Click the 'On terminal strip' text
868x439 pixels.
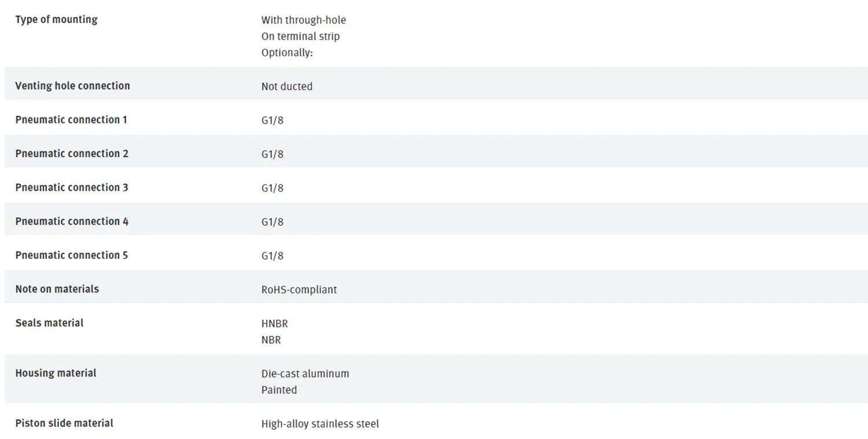(x=300, y=36)
